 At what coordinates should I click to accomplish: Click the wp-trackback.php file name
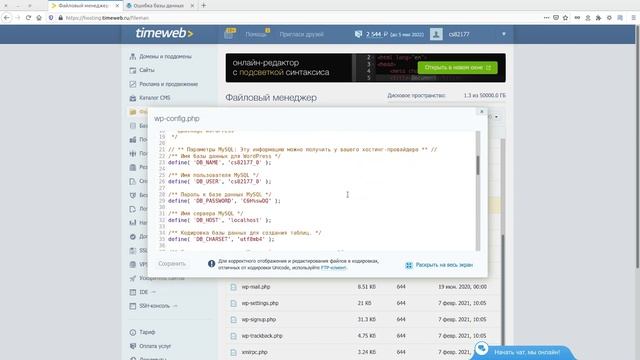coord(262,336)
